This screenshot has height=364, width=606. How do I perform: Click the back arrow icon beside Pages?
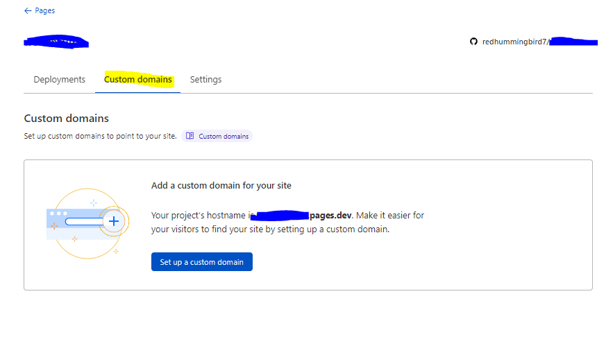coord(28,11)
